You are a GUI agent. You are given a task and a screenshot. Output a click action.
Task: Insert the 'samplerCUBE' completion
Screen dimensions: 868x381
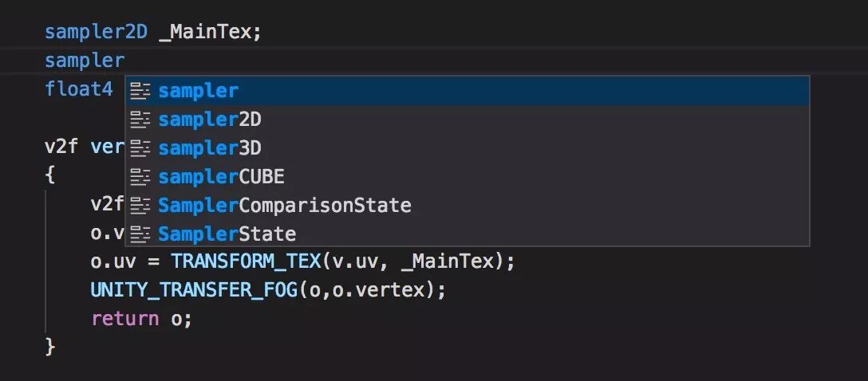click(x=221, y=177)
